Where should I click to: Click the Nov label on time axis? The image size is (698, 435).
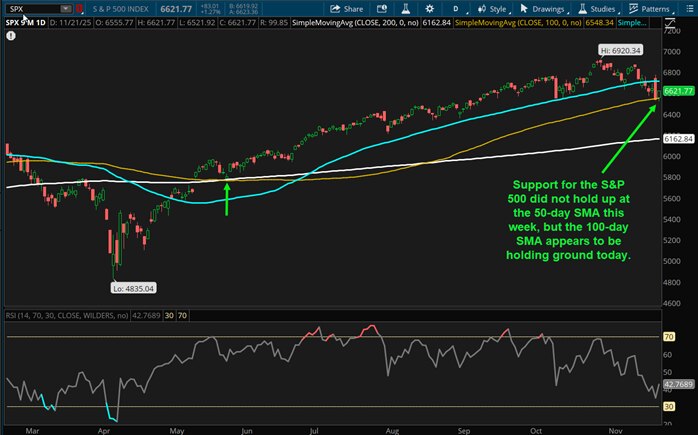(x=616, y=431)
